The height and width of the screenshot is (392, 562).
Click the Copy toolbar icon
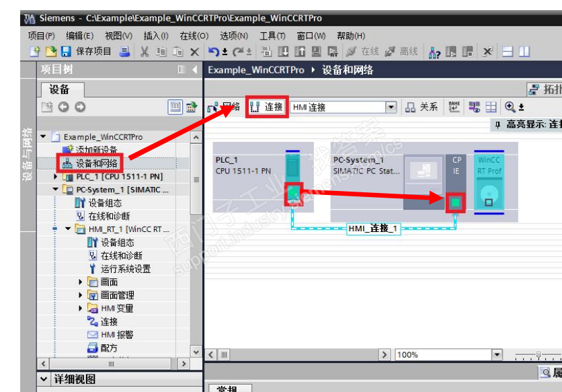click(x=161, y=52)
